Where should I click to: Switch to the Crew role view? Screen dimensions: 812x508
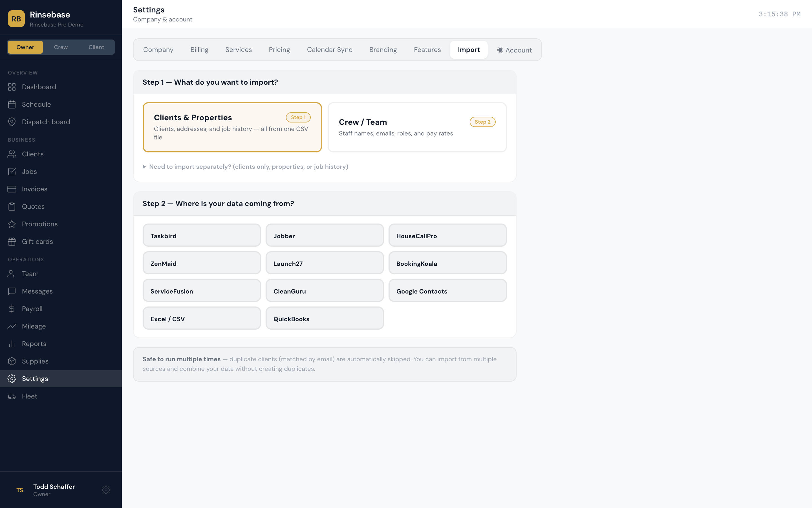click(x=61, y=47)
